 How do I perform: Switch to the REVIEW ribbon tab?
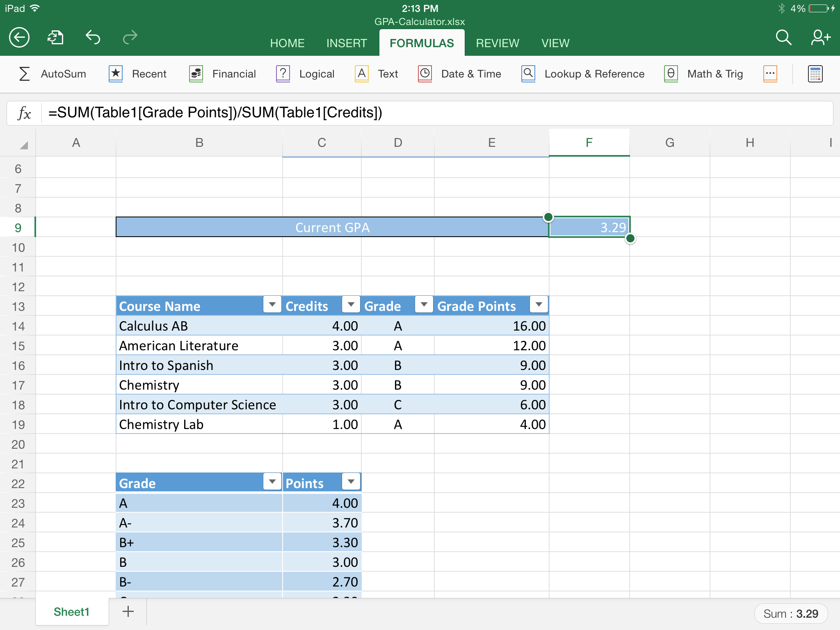tap(497, 43)
